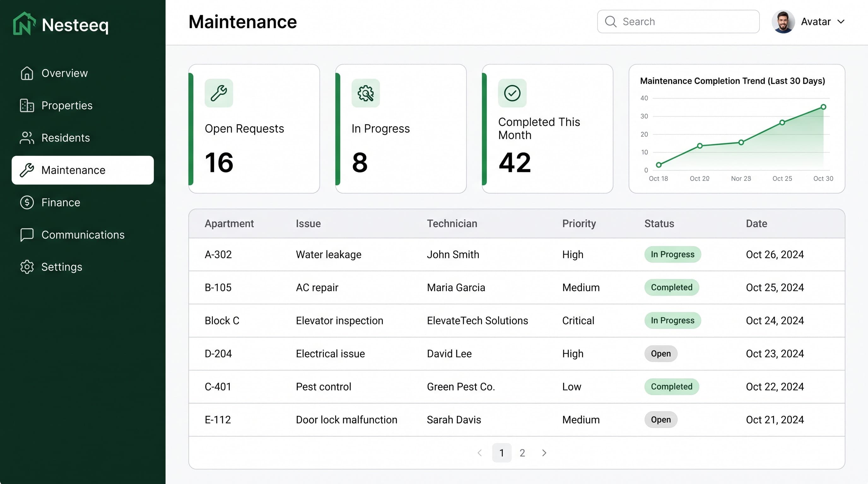Click the wrench icon in Open Requests card

click(219, 93)
